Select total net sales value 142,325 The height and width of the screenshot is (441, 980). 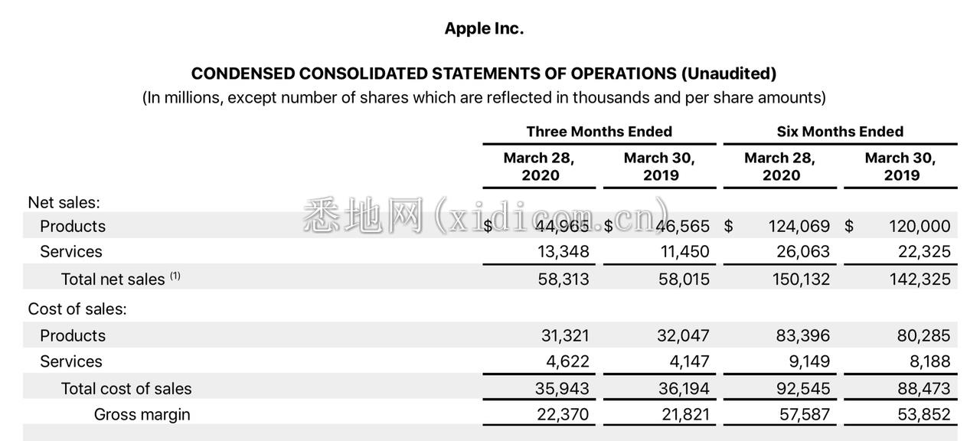point(920,279)
